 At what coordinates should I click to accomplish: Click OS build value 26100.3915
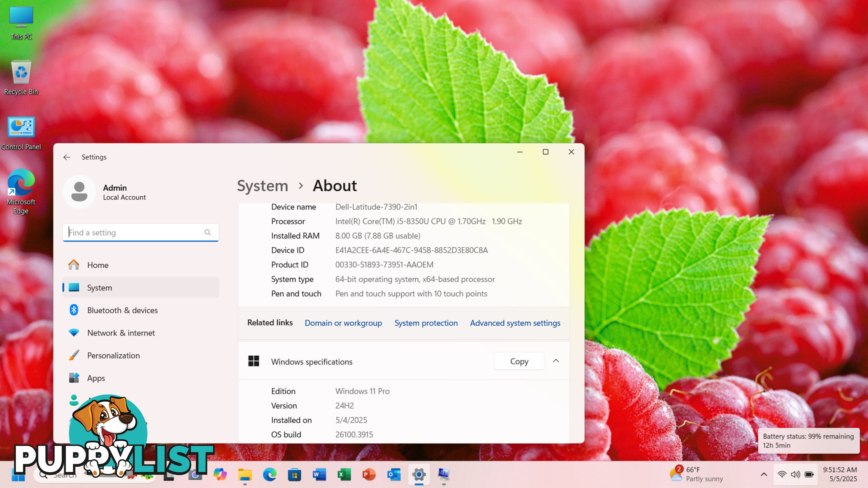354,434
